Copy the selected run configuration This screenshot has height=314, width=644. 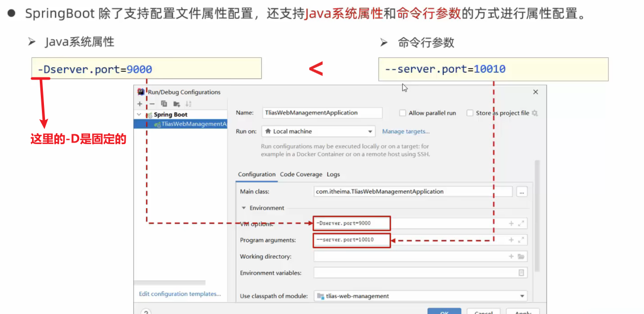click(164, 104)
